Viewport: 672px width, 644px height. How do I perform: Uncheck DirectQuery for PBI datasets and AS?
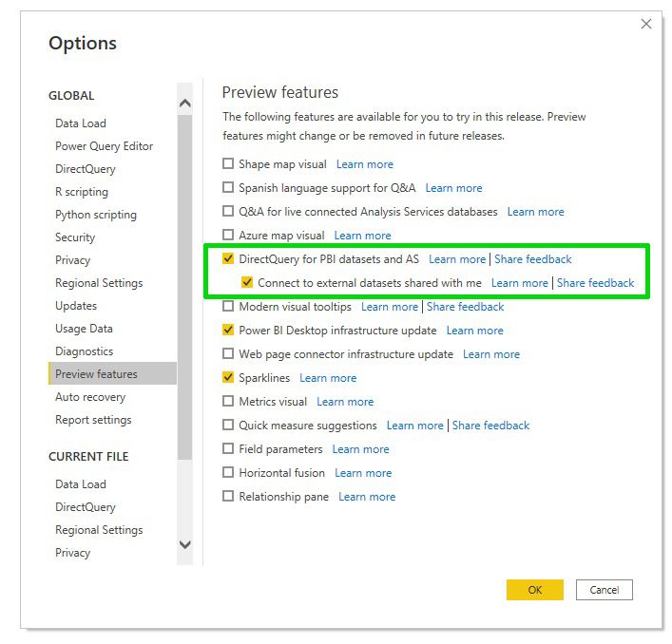[x=228, y=258]
